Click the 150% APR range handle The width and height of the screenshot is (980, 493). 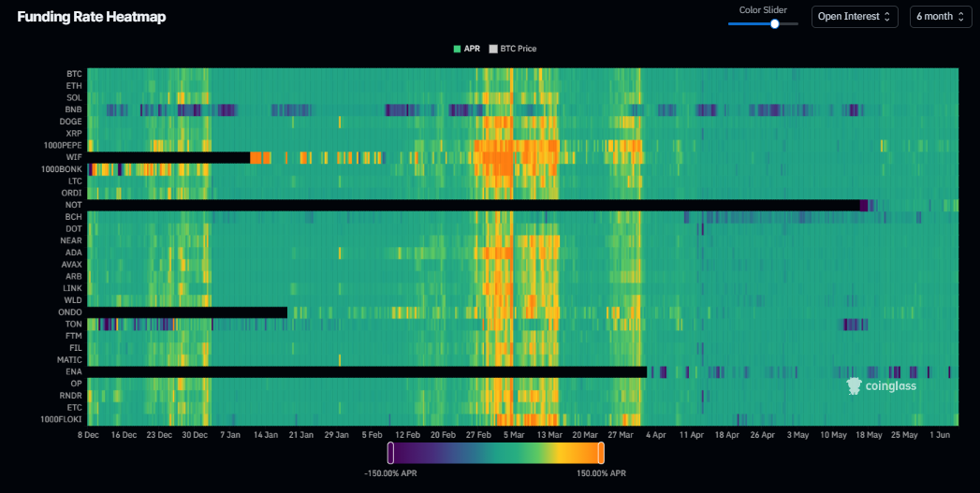pos(601,453)
